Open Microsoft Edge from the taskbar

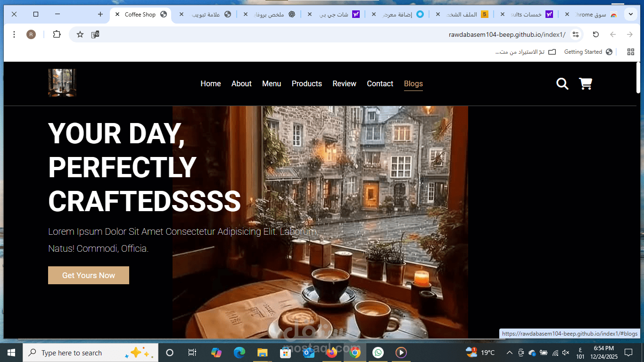point(239,353)
